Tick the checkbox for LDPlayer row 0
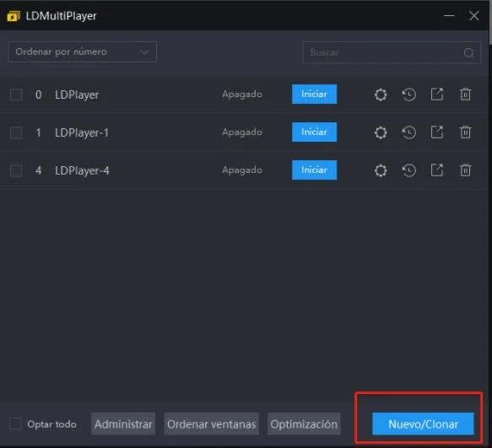 (x=16, y=94)
